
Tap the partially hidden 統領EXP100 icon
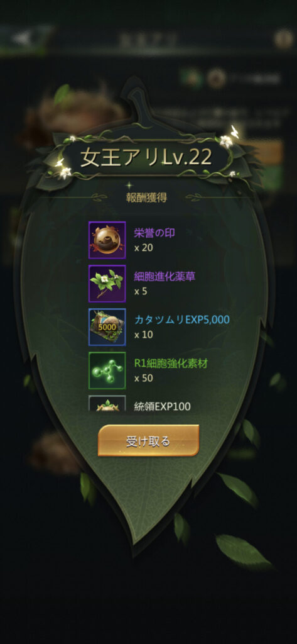click(x=107, y=403)
